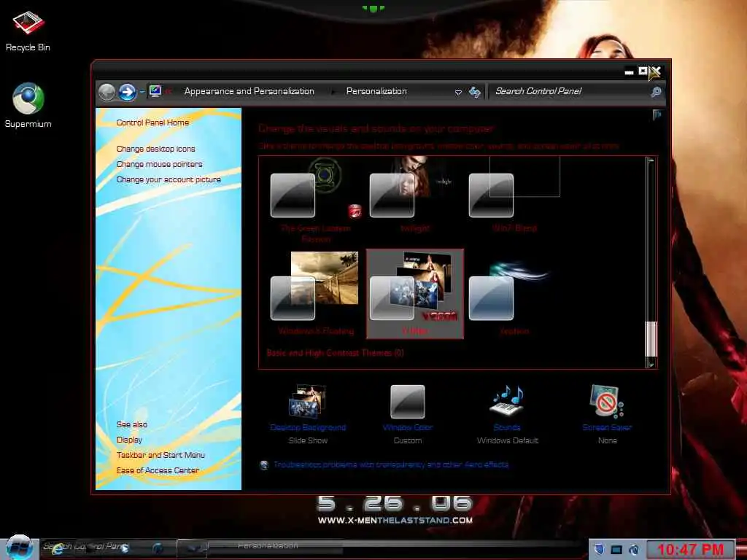Click the themes list scrollbar thumb
The width and height of the screenshot is (747, 560).
point(651,338)
